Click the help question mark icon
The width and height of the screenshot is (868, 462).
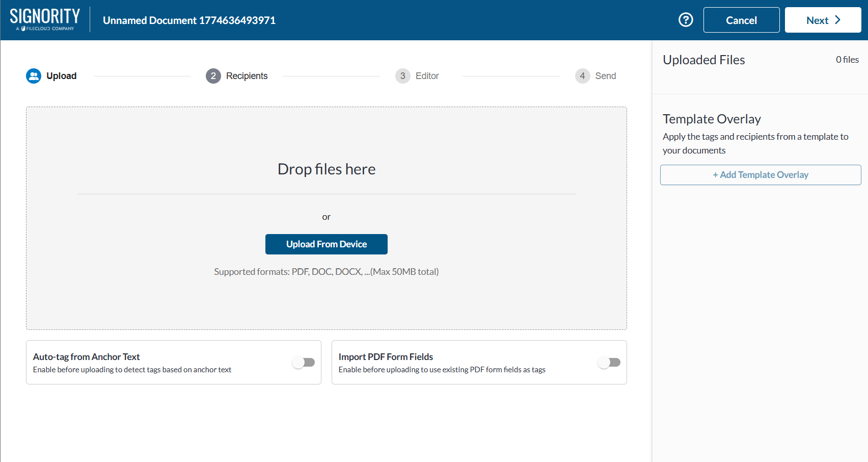point(686,20)
